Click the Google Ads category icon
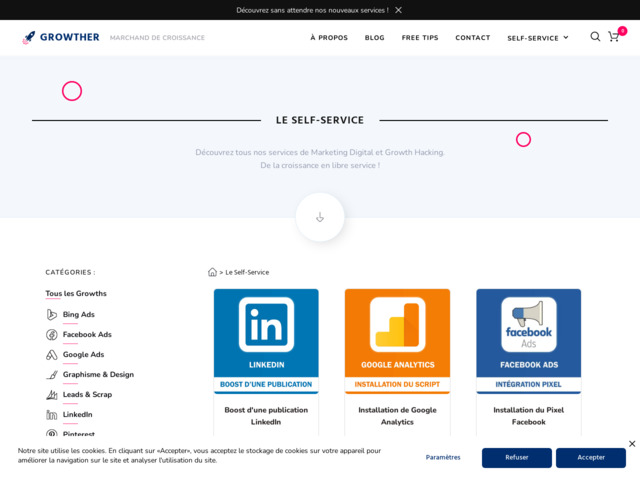This screenshot has height=480, width=640. [x=51, y=355]
